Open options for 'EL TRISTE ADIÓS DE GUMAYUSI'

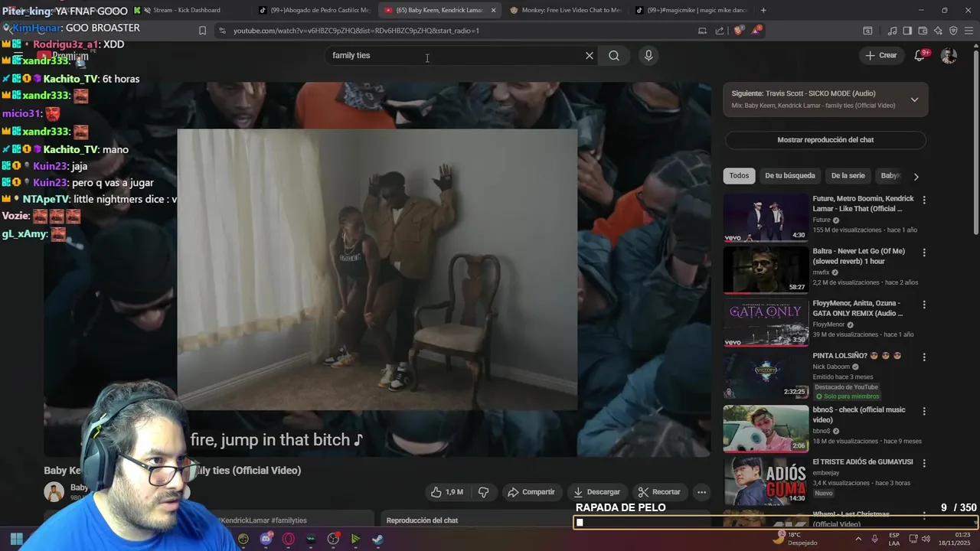pyautogui.click(x=924, y=463)
